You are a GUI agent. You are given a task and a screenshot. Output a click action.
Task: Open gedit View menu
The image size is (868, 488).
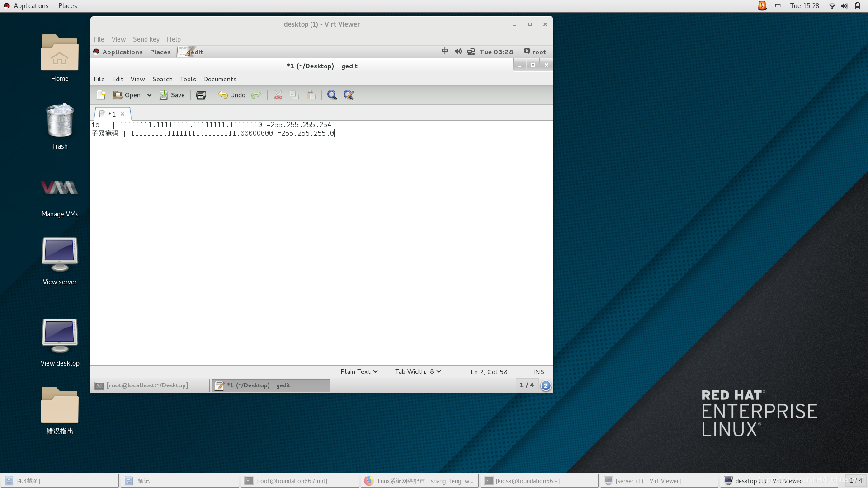click(x=137, y=79)
